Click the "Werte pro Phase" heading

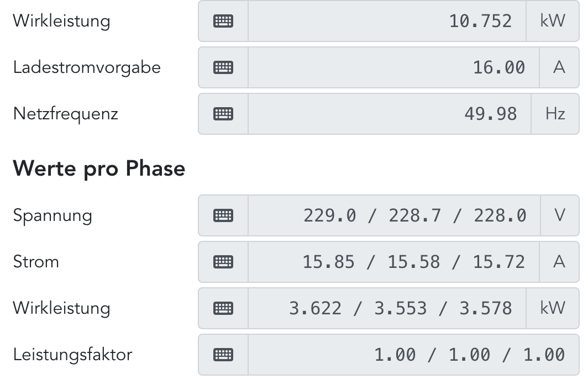99,168
